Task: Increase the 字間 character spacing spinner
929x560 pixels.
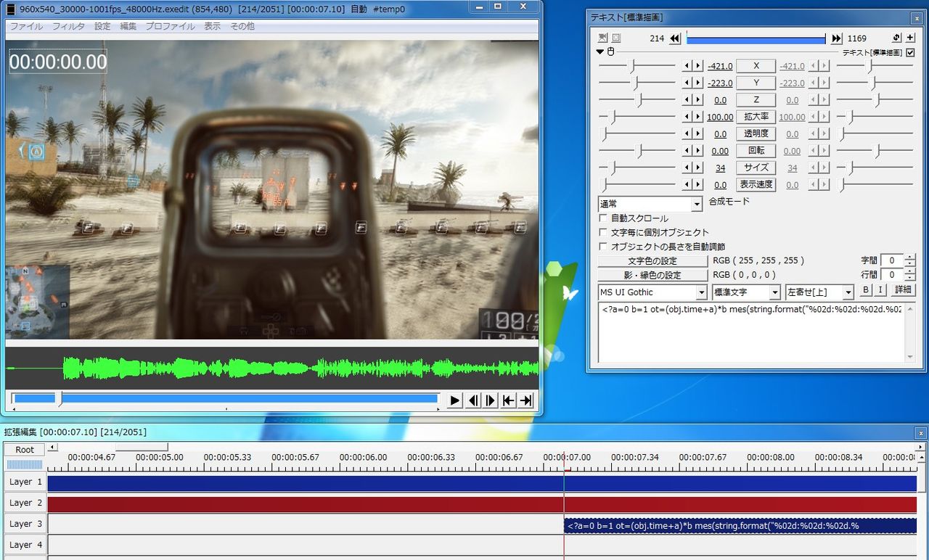Action: coord(910,257)
